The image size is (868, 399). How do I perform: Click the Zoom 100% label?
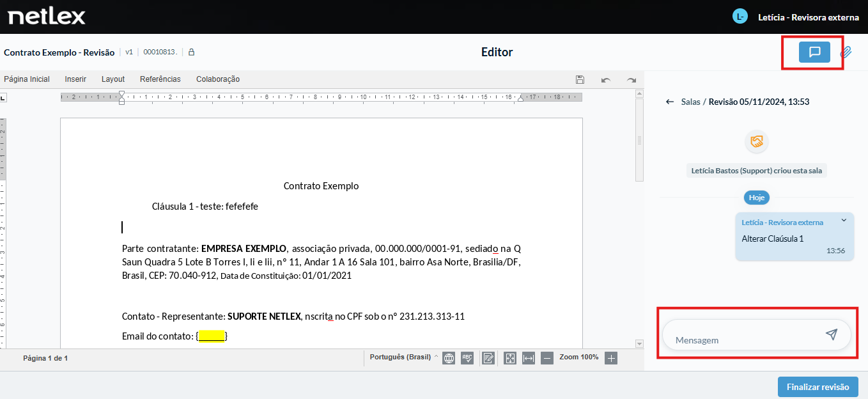coord(579,357)
